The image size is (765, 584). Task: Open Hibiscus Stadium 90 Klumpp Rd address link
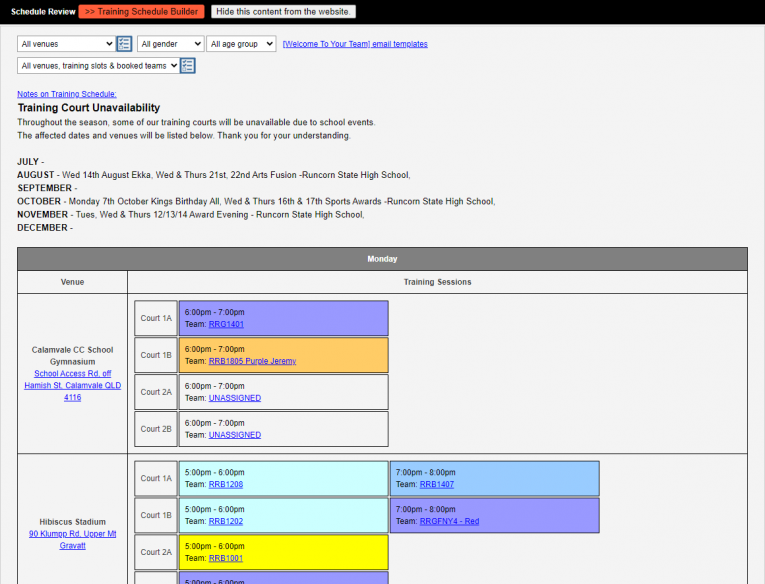coord(73,540)
